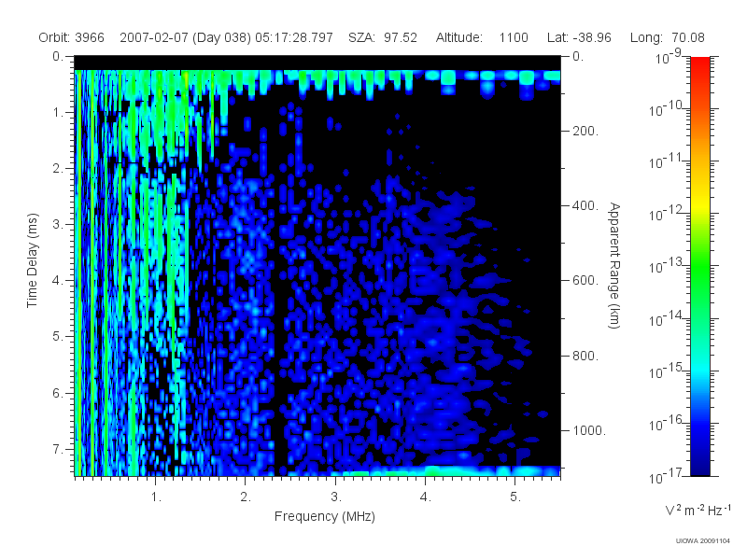This screenshot has width=747, height=560.
Task: Click the cyan band of the color scale
Action: point(699,369)
